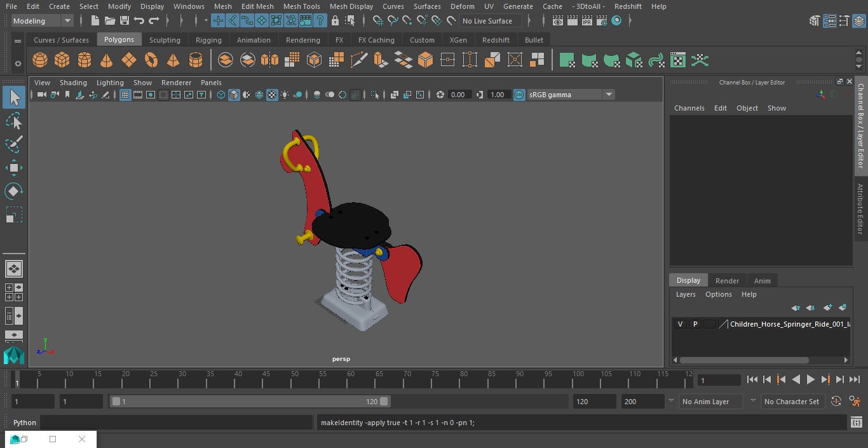This screenshot has height=448, width=868.
Task: Open the shelf tab list menu
Action: click(18, 41)
